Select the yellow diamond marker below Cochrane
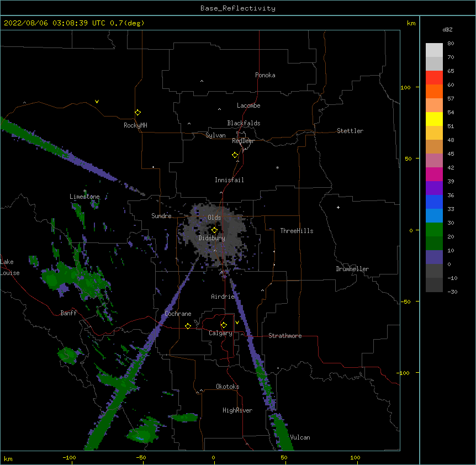 point(188,326)
